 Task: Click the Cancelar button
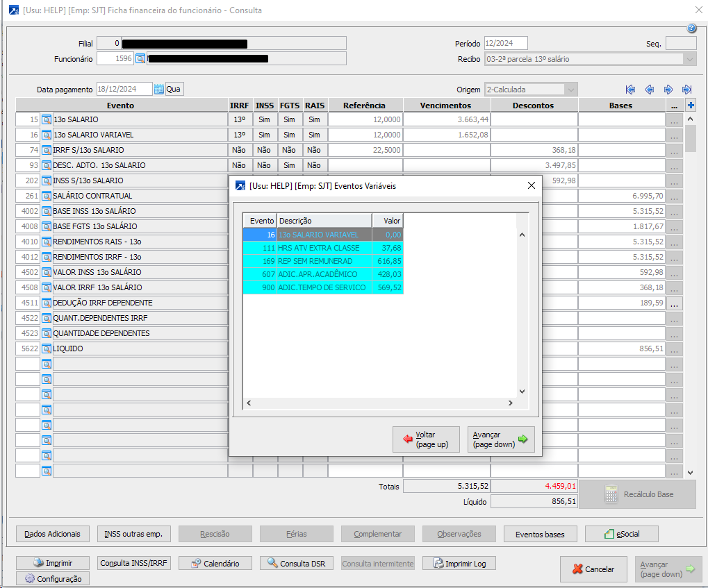(593, 569)
